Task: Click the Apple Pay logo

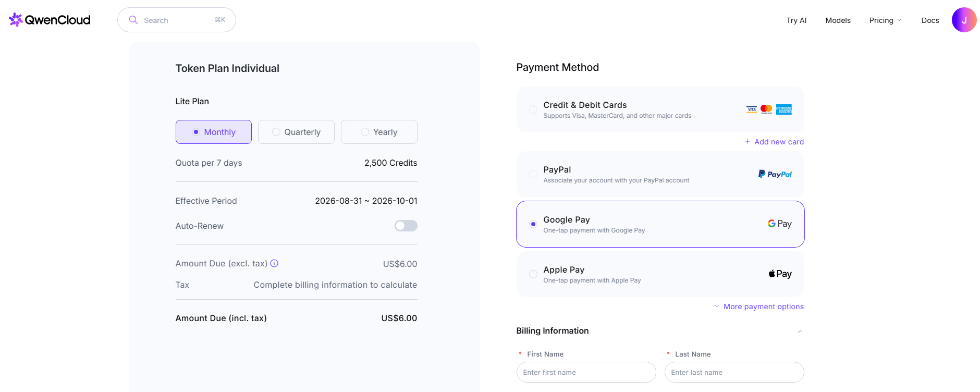Action: click(780, 274)
